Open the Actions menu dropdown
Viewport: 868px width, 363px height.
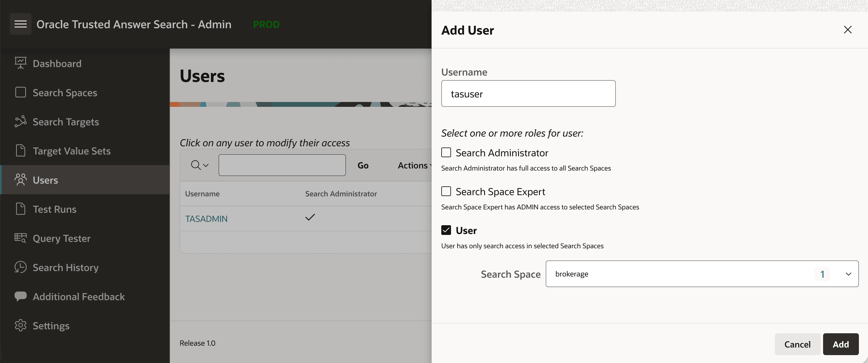click(x=413, y=165)
